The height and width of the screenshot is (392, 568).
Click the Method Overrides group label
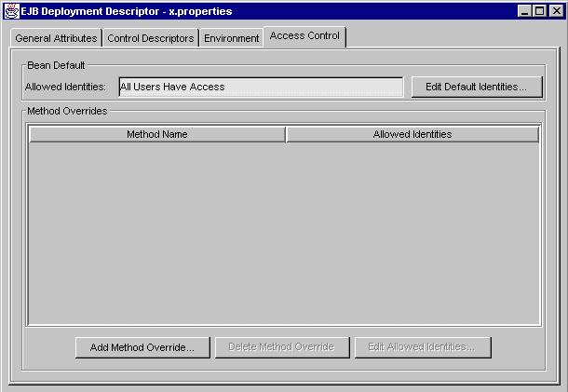pyautogui.click(x=67, y=111)
